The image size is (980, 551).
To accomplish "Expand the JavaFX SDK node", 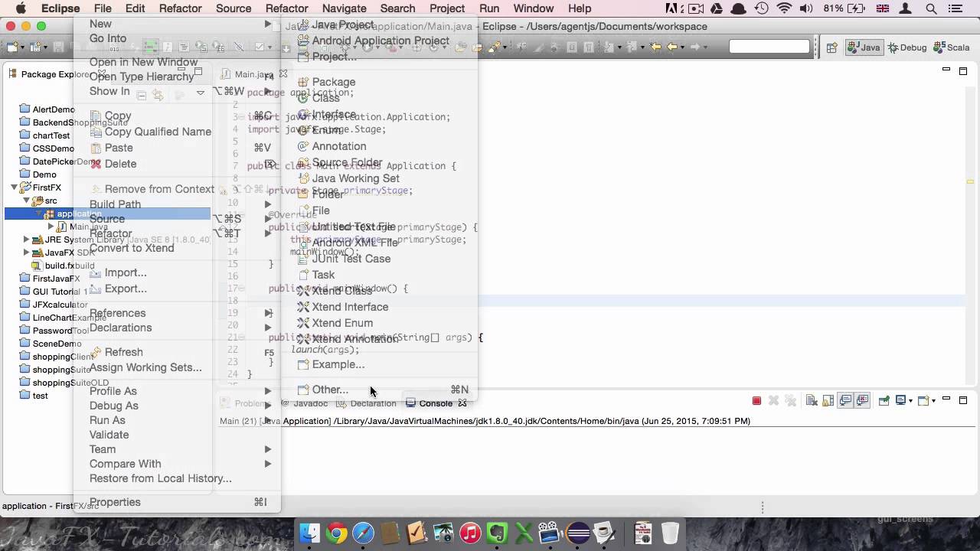I will coord(26,253).
